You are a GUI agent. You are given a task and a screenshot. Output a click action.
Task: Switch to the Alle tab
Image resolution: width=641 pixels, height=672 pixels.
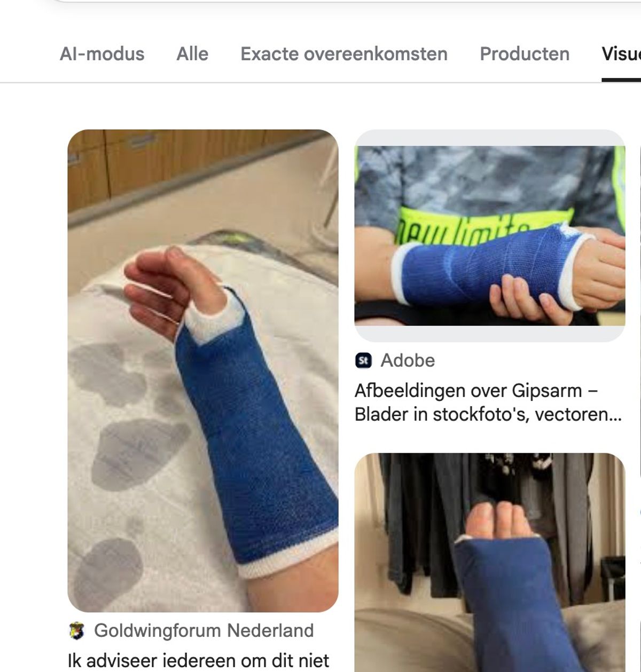[x=192, y=54]
